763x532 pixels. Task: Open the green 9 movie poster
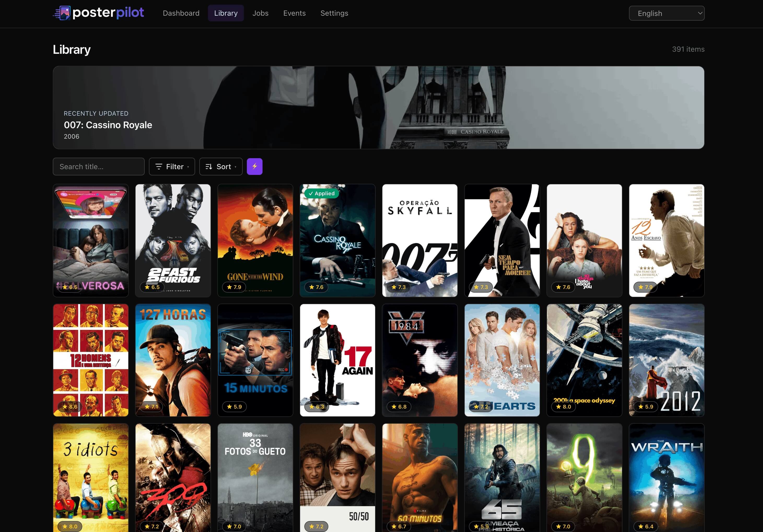click(584, 478)
